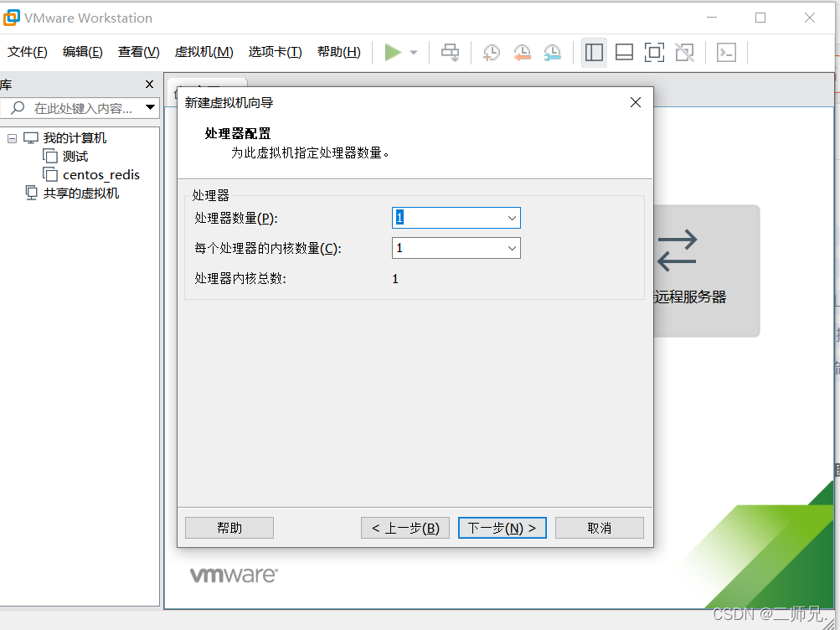Viewport: 840px width, 630px height.
Task: Open the 处理器数量 dropdown
Action: [512, 217]
